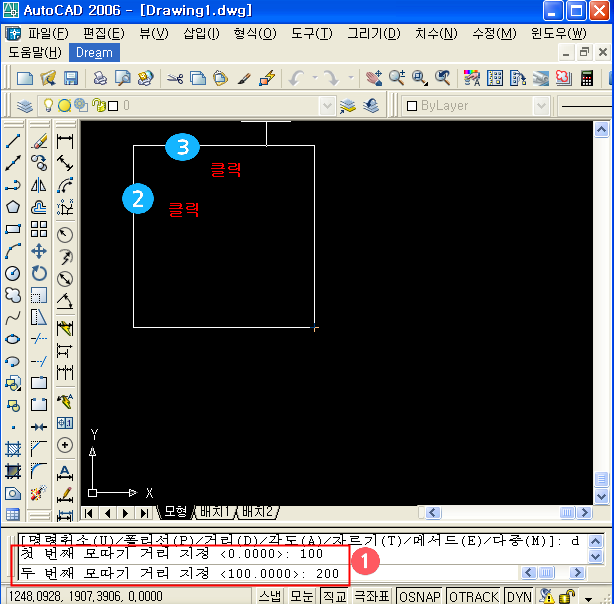Image resolution: width=614 pixels, height=604 pixels.
Task: Select the Rectangle draw tool
Action: click(x=13, y=229)
